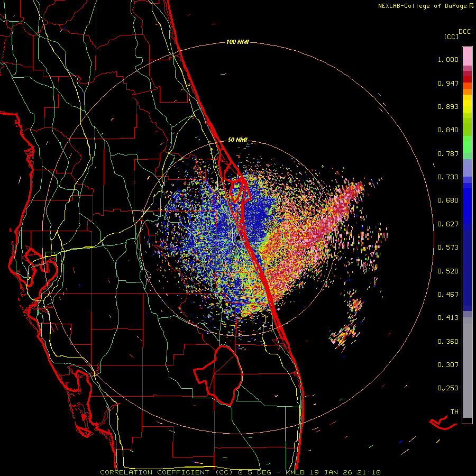Click the 0.253 legend value

tap(448, 388)
